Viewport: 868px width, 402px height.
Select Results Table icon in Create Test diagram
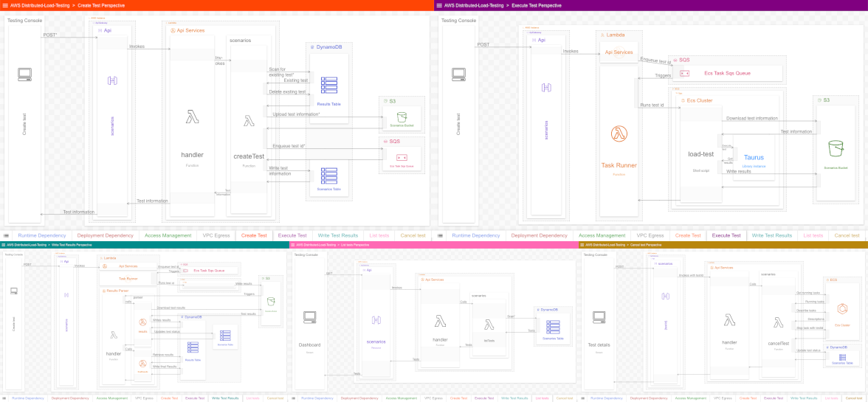point(329,86)
